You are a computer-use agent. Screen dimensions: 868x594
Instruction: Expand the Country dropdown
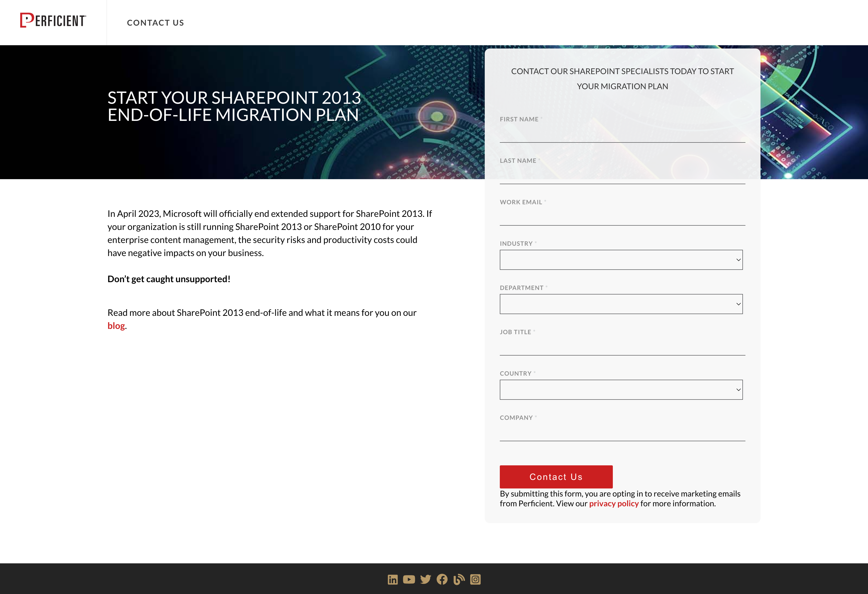pyautogui.click(x=621, y=390)
